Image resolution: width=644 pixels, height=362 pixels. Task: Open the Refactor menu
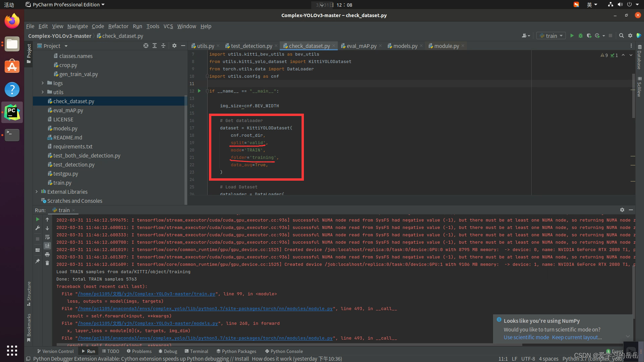pos(118,26)
